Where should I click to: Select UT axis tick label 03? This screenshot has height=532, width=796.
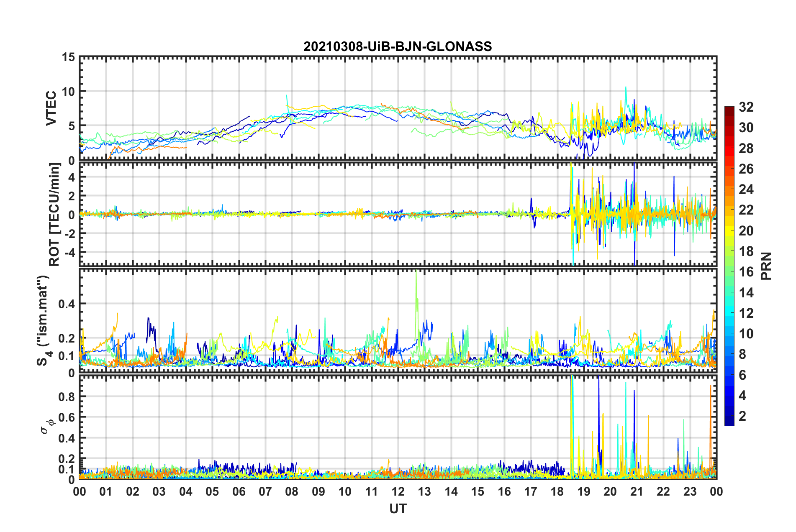159,491
